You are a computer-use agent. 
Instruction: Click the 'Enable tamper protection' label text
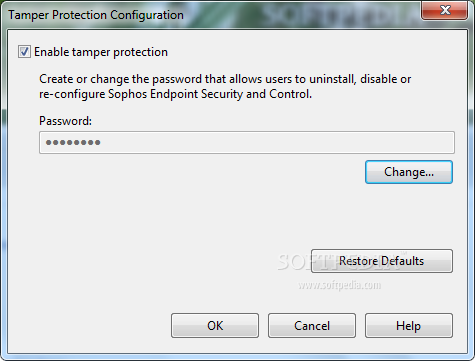[101, 52]
